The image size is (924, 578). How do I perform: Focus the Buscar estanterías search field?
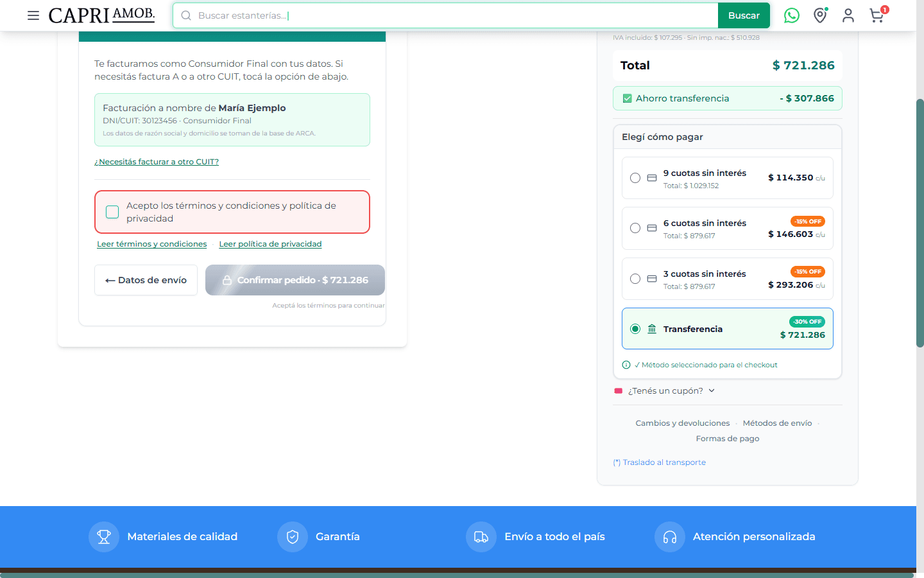445,15
